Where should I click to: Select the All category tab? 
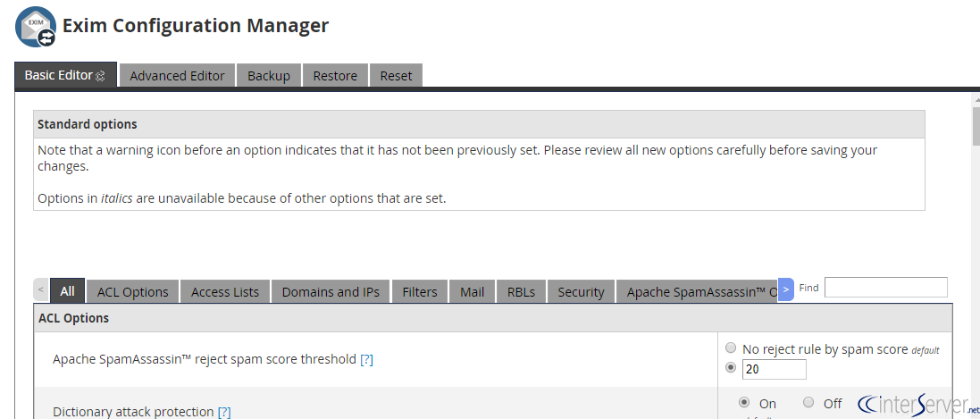tap(68, 291)
